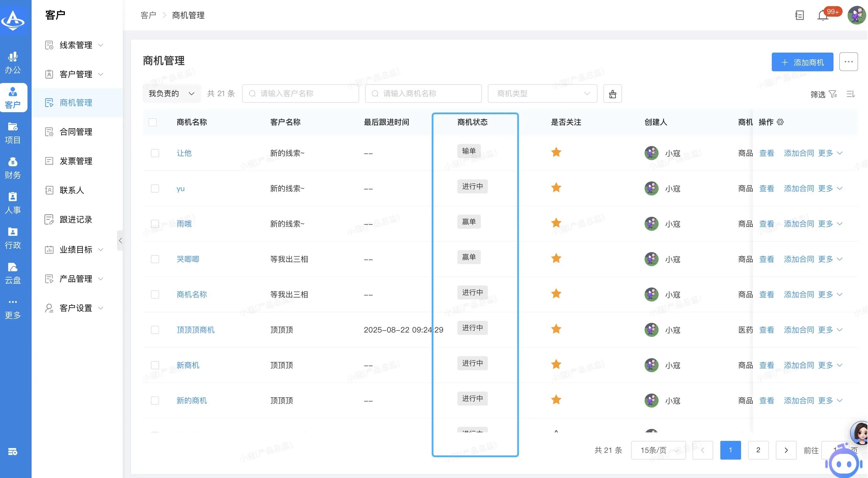Click the 财务 finance sidebar icon
Screen dimensions: 868x478
[x=13, y=168]
